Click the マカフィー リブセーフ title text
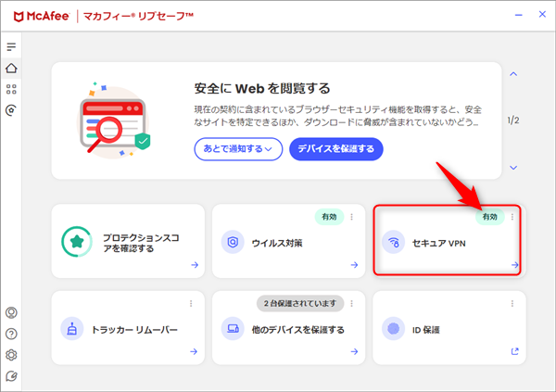The image size is (556, 392). (x=138, y=16)
